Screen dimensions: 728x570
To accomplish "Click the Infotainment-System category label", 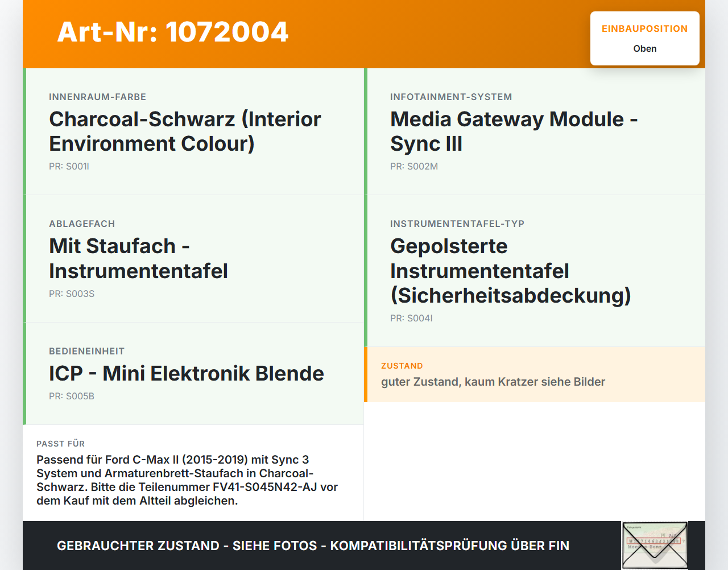I will (x=451, y=97).
